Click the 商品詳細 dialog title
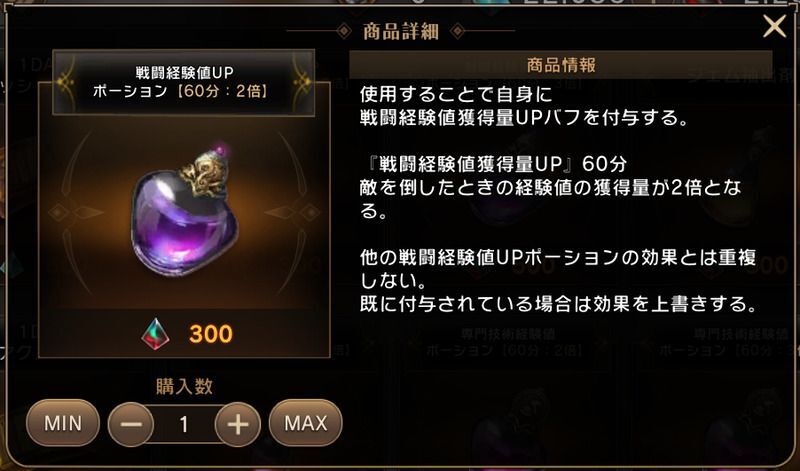 tap(401, 32)
